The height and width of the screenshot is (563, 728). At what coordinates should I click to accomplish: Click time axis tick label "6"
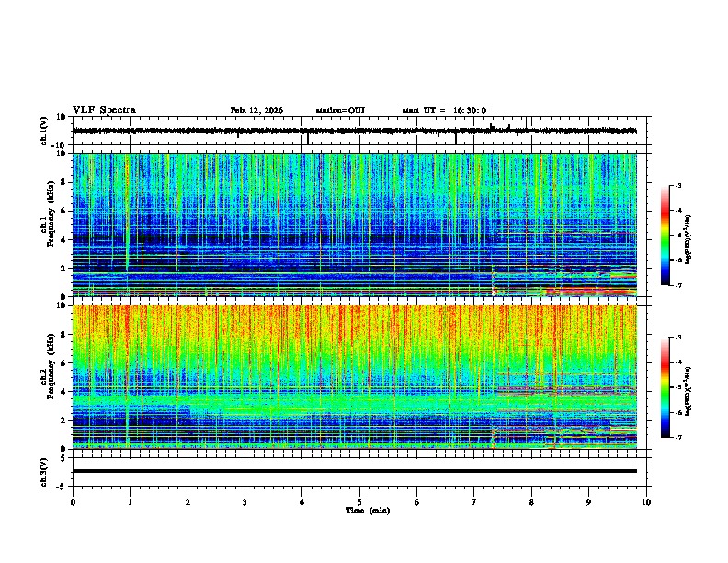[417, 502]
